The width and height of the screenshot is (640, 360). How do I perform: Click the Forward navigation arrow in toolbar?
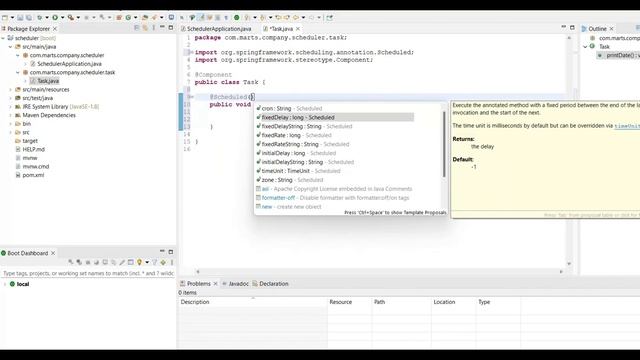tap(312, 18)
